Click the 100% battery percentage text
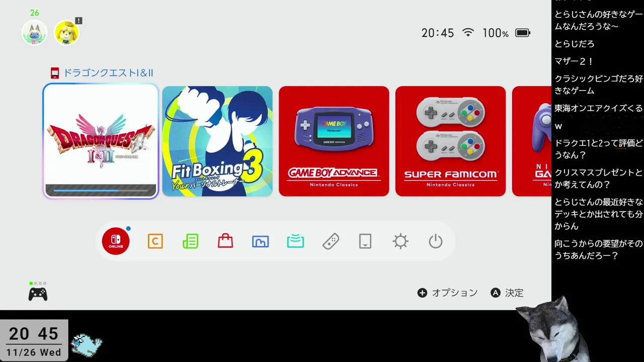The image size is (644, 362). coord(496,33)
